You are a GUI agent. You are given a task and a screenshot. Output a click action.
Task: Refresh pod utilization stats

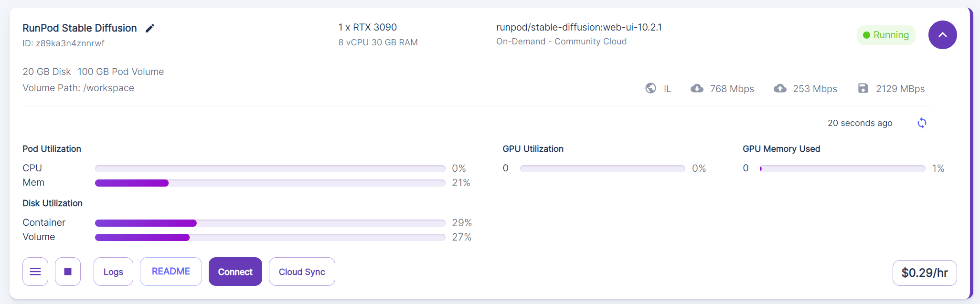click(922, 123)
